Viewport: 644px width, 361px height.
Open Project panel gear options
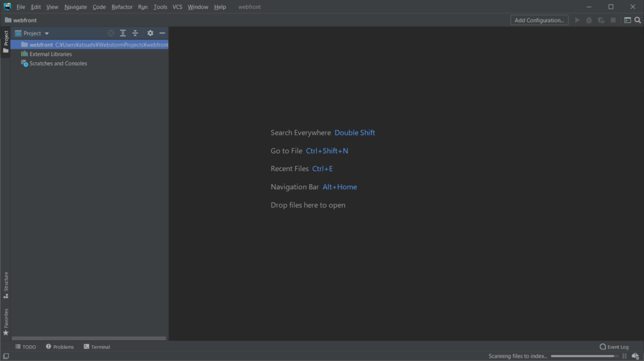(x=150, y=33)
